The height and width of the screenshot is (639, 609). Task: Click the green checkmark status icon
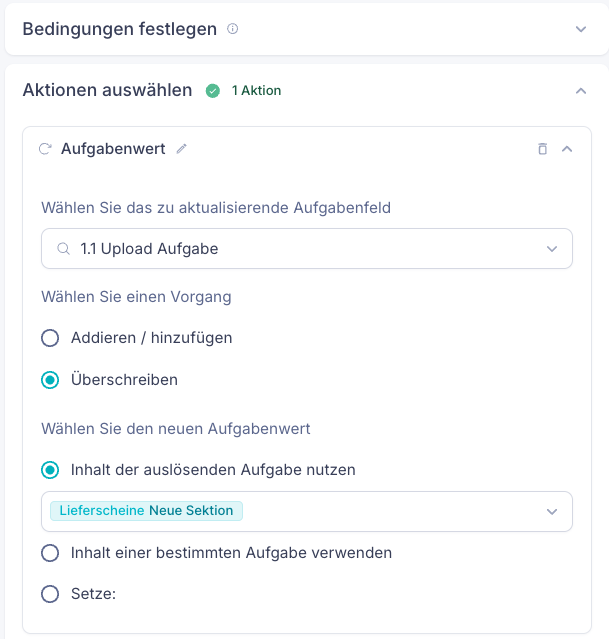213,91
